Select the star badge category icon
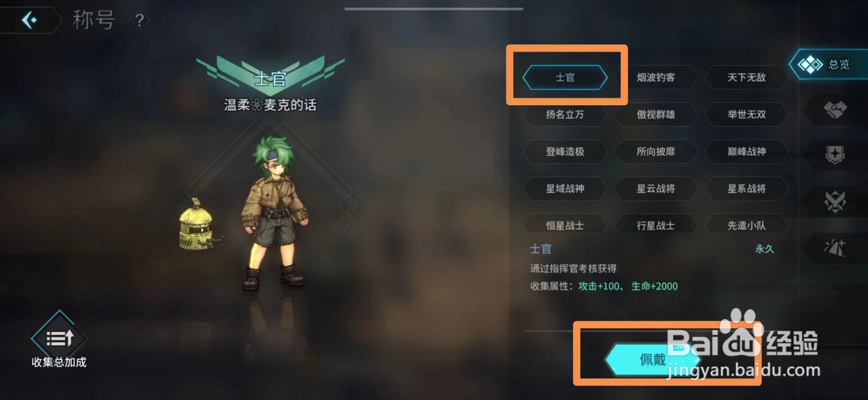Image resolution: width=868 pixels, height=400 pixels. click(x=835, y=155)
